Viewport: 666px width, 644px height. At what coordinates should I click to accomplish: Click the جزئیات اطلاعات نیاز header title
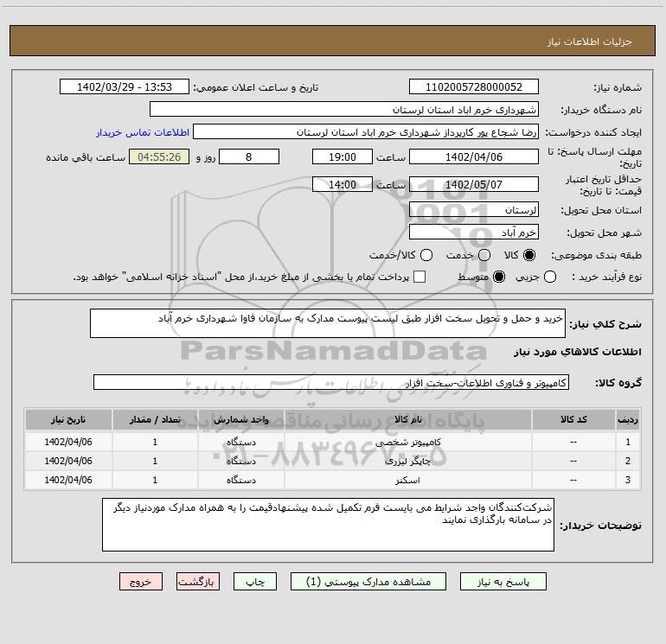coord(590,41)
